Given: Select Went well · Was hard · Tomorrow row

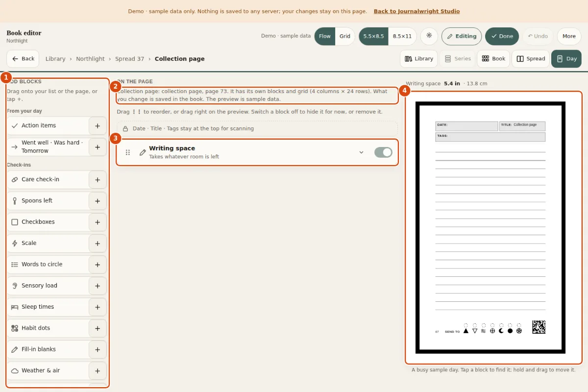Looking at the screenshot, I should [x=48, y=147].
